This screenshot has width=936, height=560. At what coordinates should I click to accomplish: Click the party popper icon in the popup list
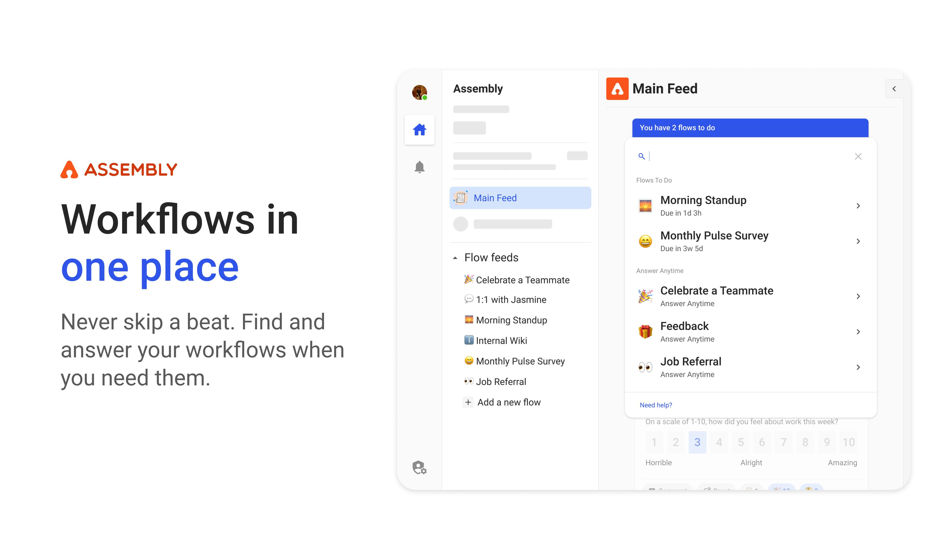(x=645, y=296)
